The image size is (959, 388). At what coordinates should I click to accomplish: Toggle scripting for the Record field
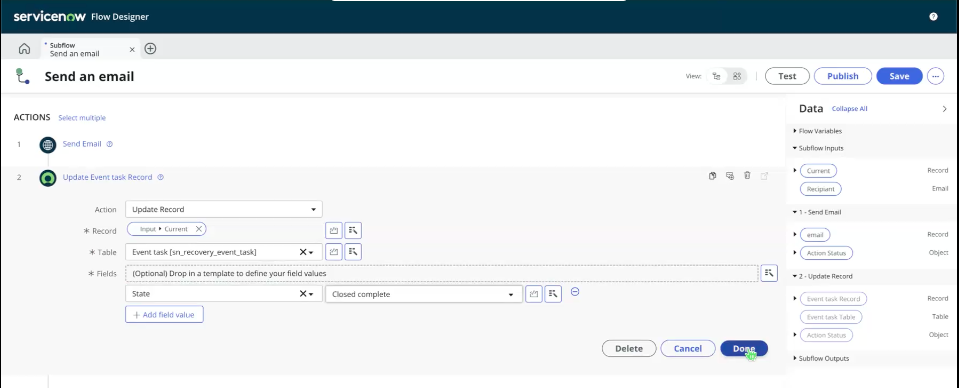tap(333, 231)
